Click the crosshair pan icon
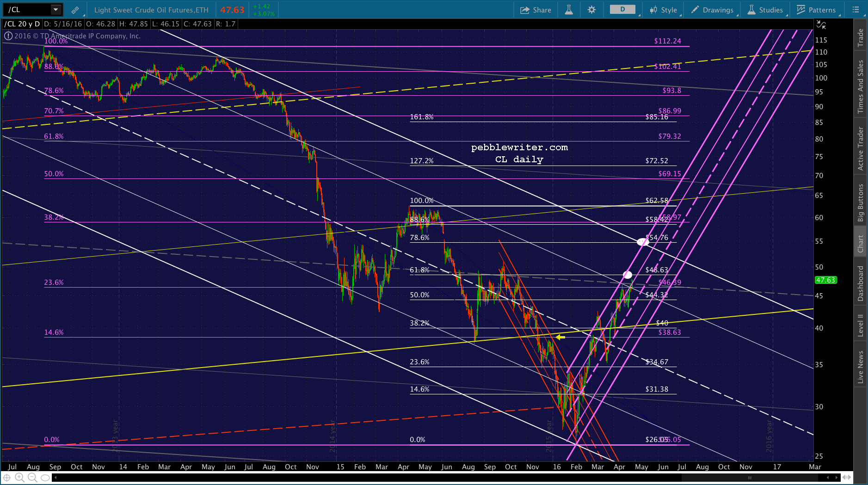 click(x=7, y=478)
